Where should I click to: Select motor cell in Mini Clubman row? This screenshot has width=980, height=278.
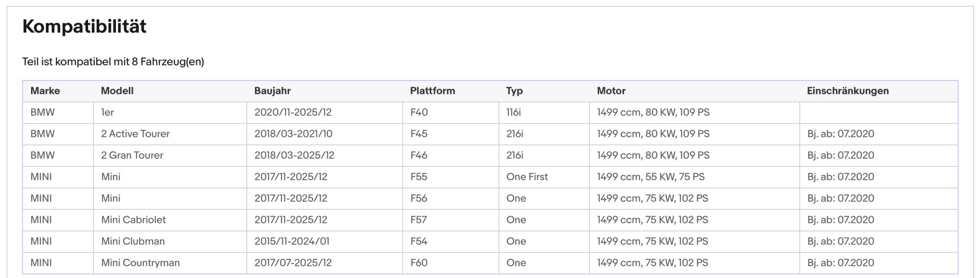pos(695,242)
